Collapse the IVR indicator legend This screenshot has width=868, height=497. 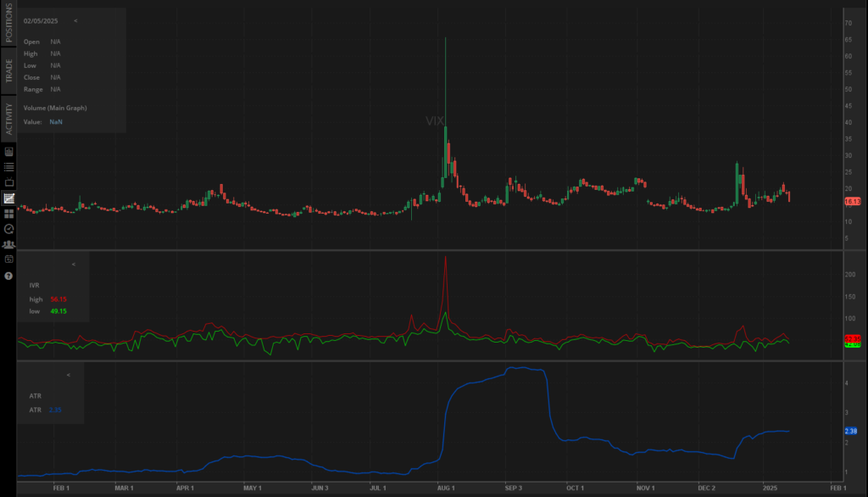74,265
